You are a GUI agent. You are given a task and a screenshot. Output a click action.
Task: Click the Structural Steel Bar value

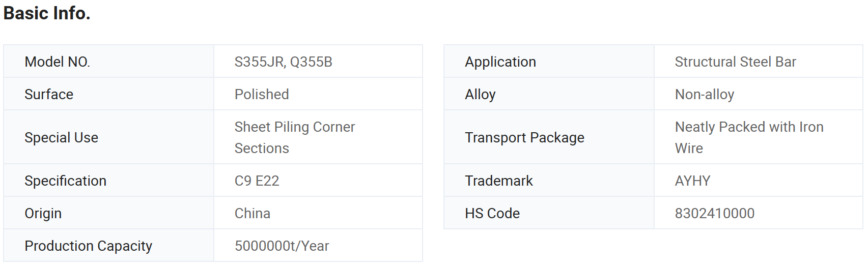tap(735, 62)
